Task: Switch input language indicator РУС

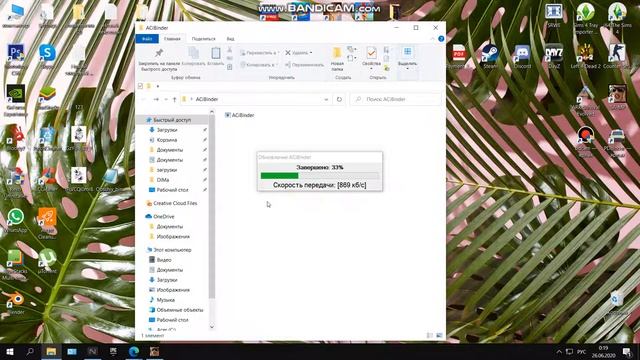Action: point(581,351)
